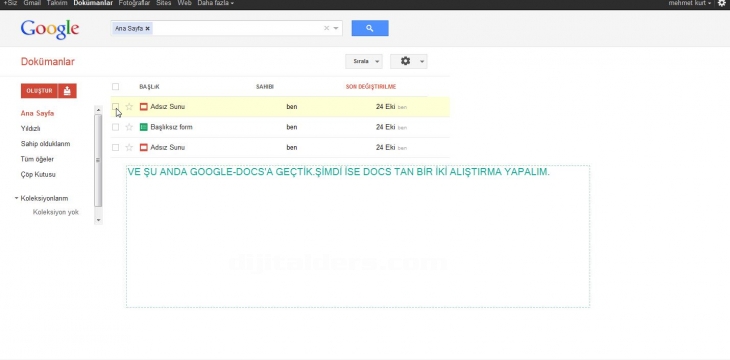This screenshot has width=730, height=360.
Task: Star the last Adsız Sunu row
Action: click(x=129, y=148)
